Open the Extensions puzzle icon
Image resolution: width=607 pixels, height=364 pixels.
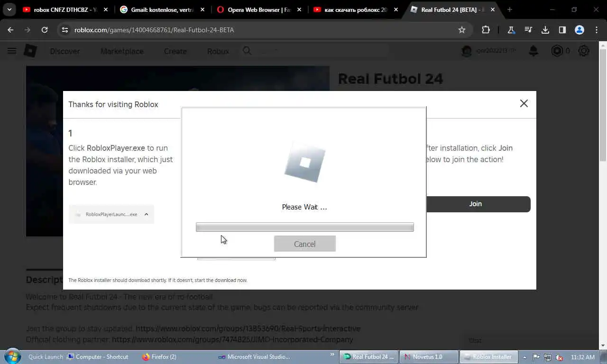pos(486,30)
